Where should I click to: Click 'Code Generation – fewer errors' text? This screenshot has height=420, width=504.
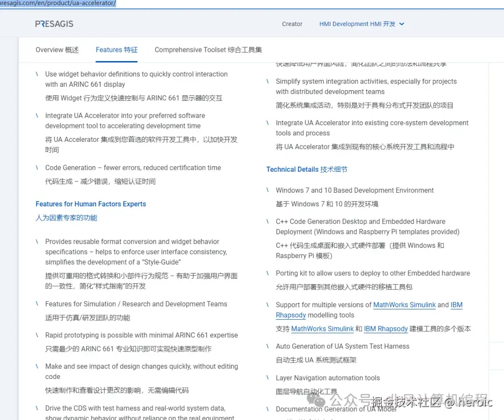[133, 168]
